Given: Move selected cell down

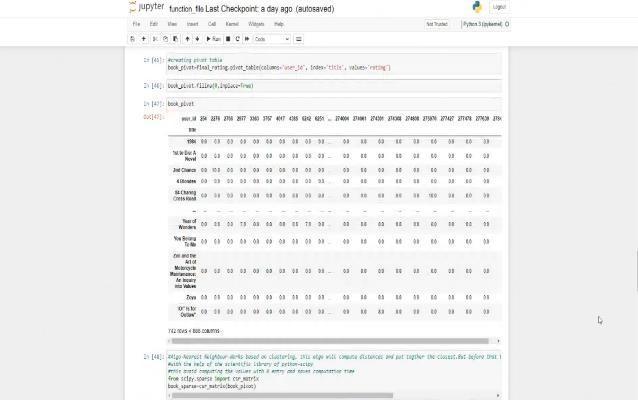Looking at the screenshot, I should 197,39.
